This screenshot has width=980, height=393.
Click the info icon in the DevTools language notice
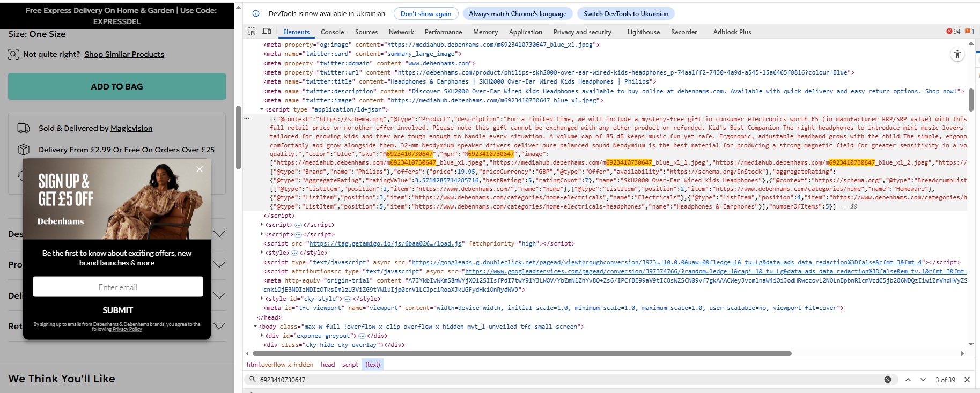pos(256,13)
